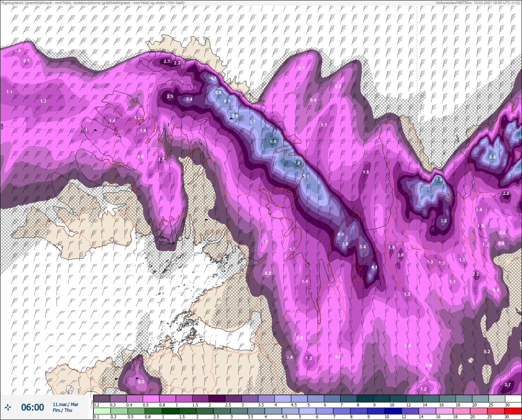This screenshot has height=420, width=522.
Task: Pick the dark purple snow swatch labeled 2
Action: (x=217, y=398)
